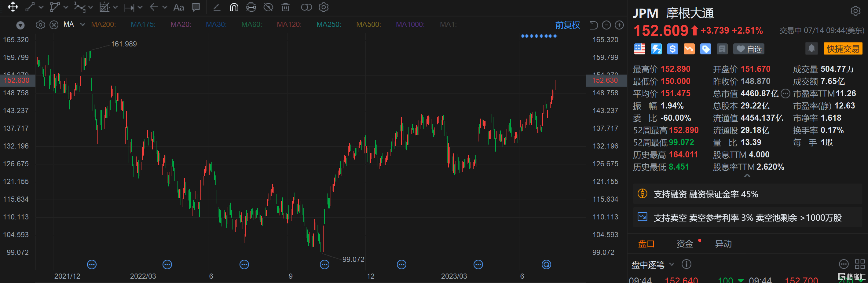Click the event marker near 2022/03

(x=167, y=264)
